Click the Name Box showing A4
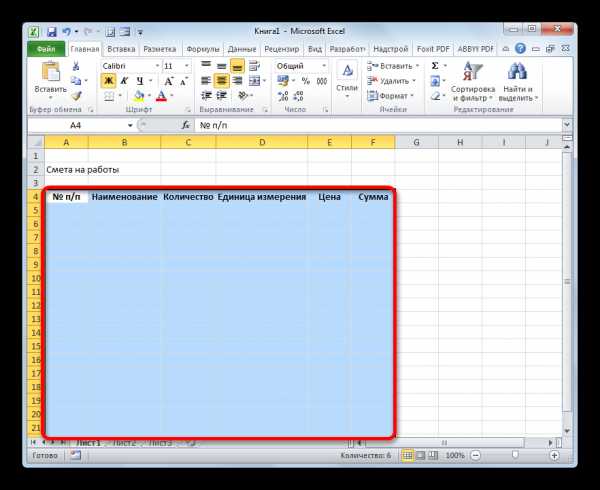The width and height of the screenshot is (600, 490). [x=75, y=125]
